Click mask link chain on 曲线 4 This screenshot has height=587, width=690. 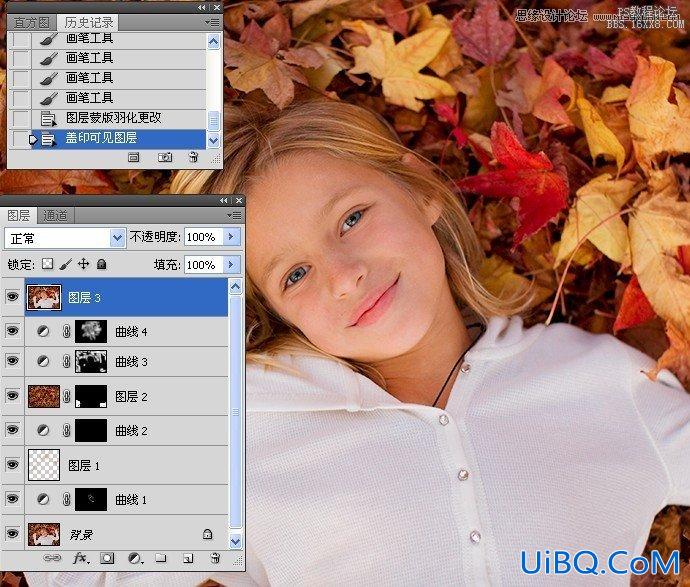(x=67, y=331)
